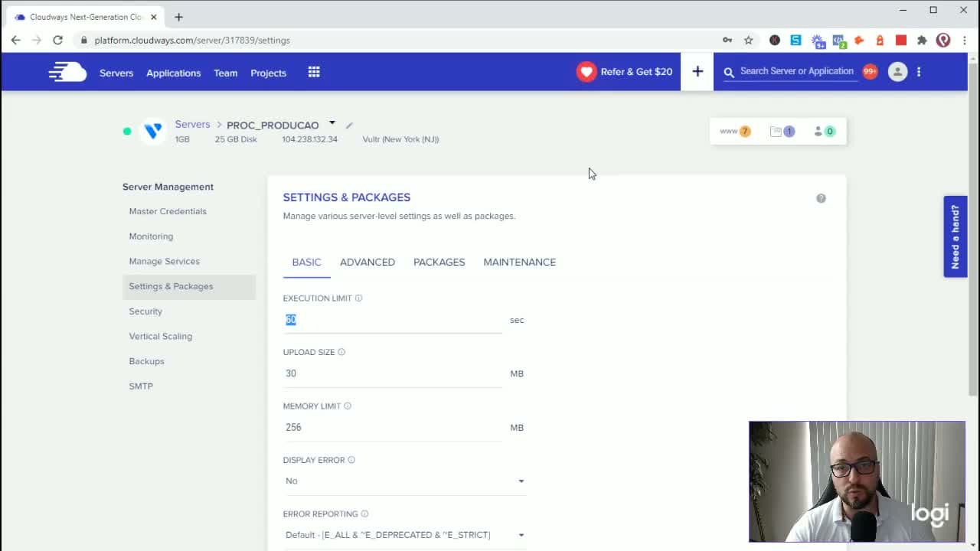Screen dimensions: 980x551
Task: Open the 99+ notifications badge
Action: pos(870,71)
